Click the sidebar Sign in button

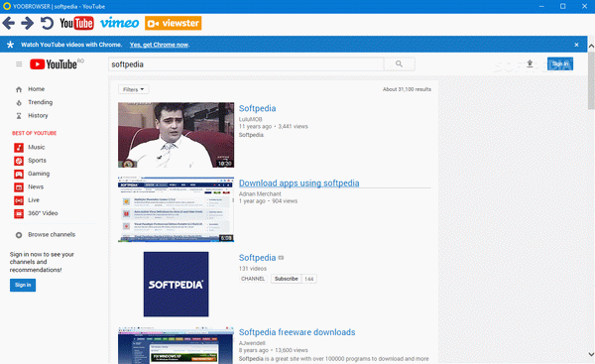23,285
